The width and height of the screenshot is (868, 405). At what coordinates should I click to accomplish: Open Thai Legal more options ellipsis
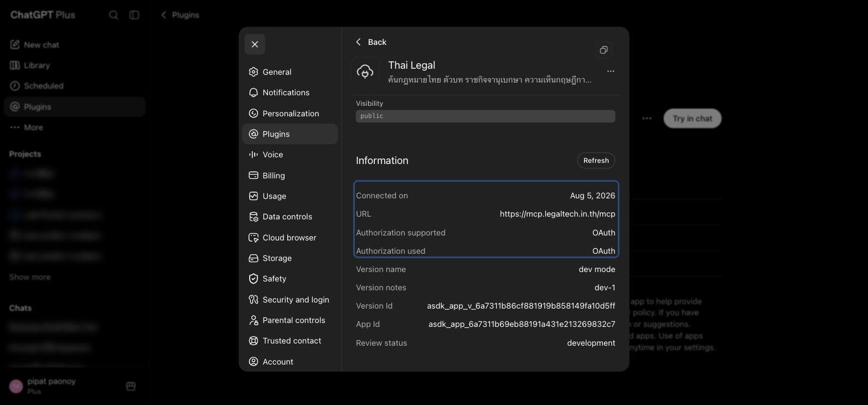pyautogui.click(x=611, y=71)
